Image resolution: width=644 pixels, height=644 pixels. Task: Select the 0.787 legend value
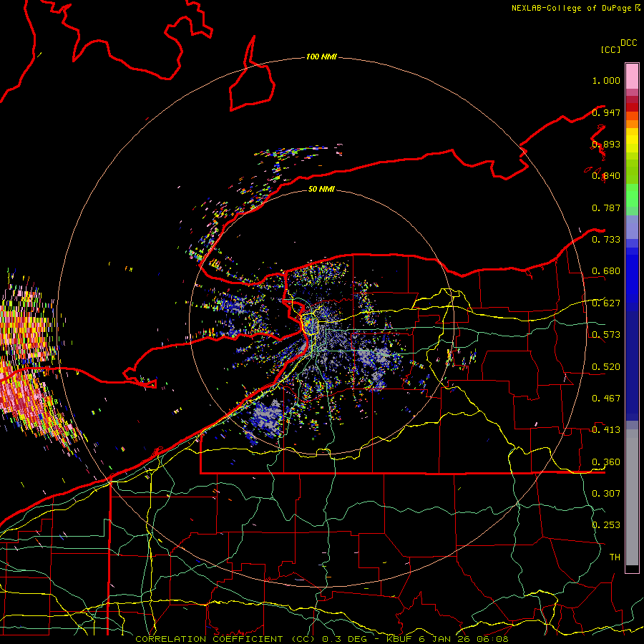606,208
